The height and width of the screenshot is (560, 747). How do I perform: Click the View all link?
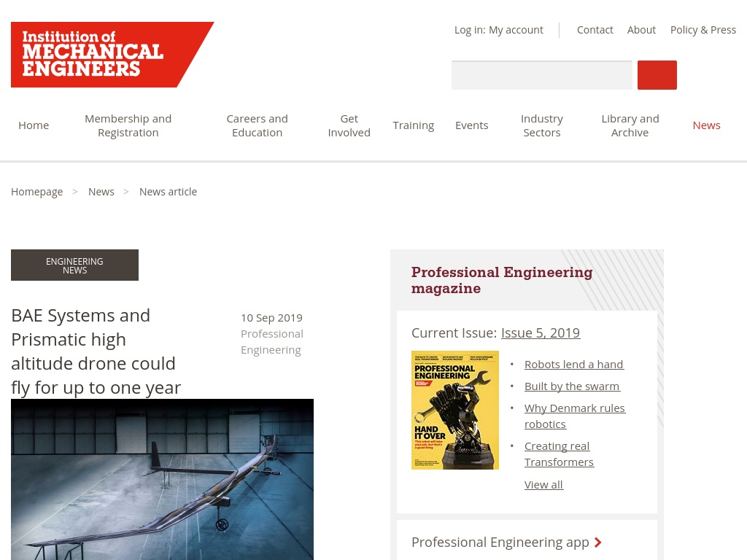[543, 485]
